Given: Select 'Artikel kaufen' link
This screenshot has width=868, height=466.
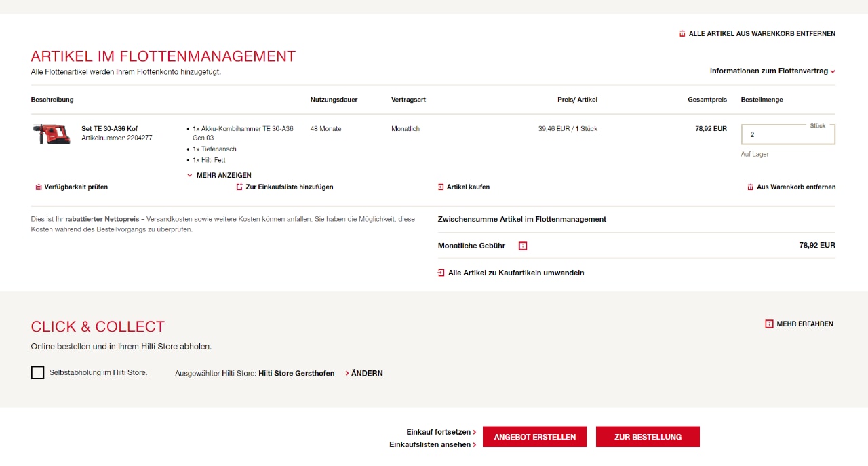Looking at the screenshot, I should [468, 187].
